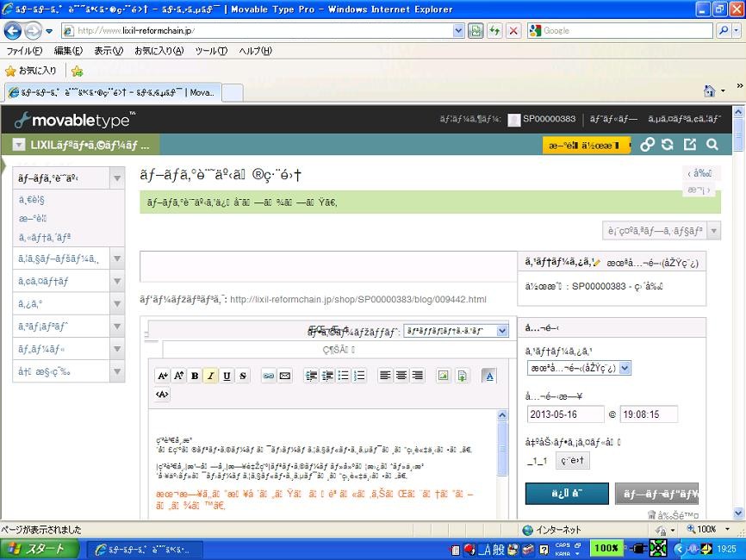Click the blue save button
Image resolution: width=746 pixels, height=560 pixels.
click(x=566, y=494)
